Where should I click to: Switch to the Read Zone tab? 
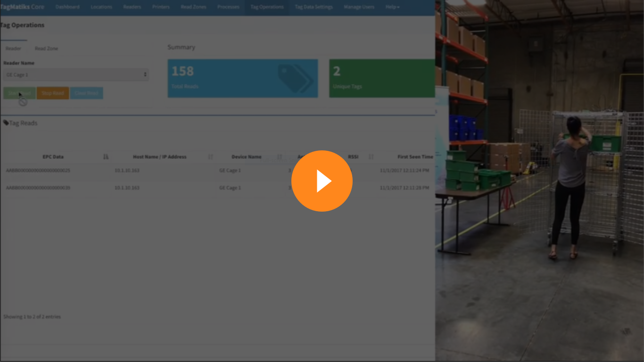click(x=46, y=48)
